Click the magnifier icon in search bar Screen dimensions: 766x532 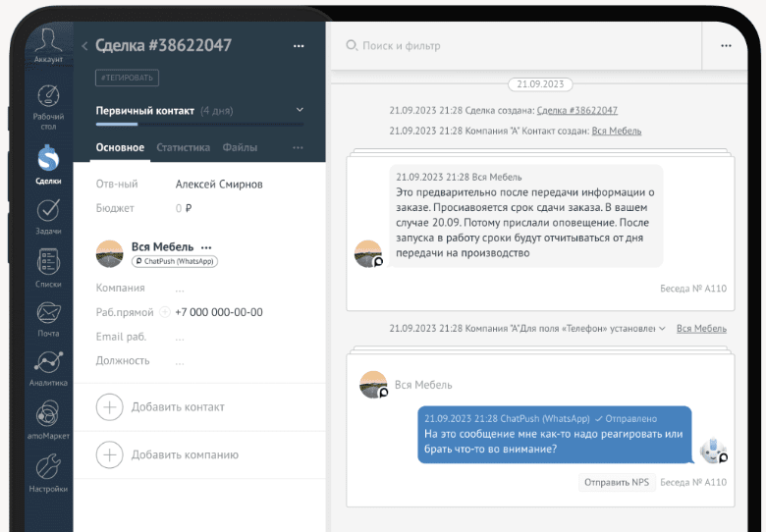tap(352, 45)
